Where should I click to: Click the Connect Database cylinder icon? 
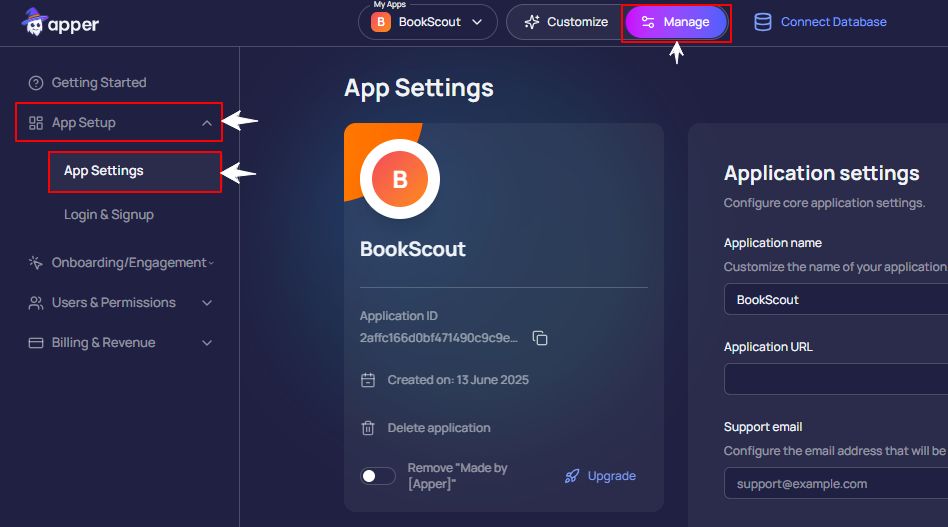click(762, 22)
